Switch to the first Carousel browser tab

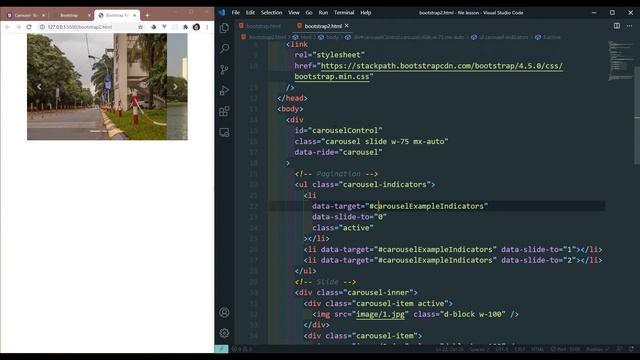click(26, 15)
